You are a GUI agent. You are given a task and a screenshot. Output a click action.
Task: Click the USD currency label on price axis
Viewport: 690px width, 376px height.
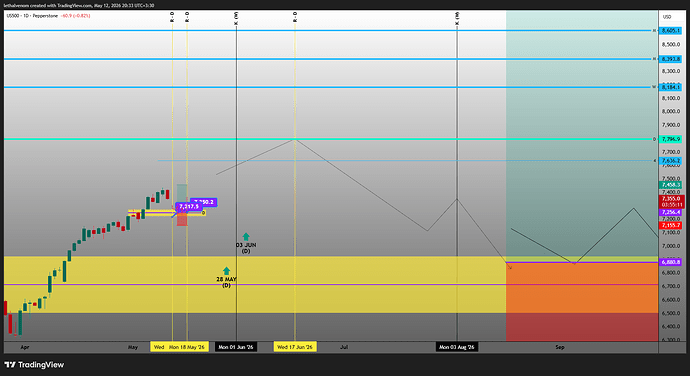667,17
